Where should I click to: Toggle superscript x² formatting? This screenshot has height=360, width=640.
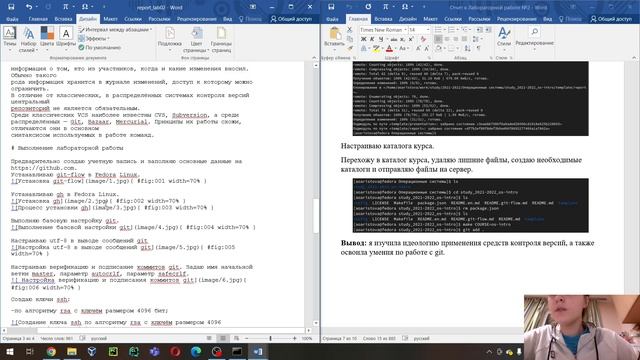pos(411,39)
